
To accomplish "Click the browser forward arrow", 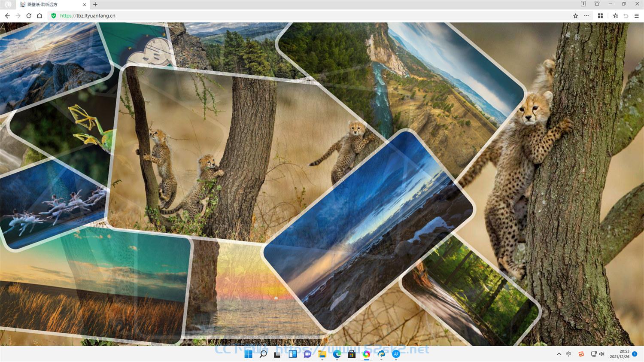I will pos(18,15).
